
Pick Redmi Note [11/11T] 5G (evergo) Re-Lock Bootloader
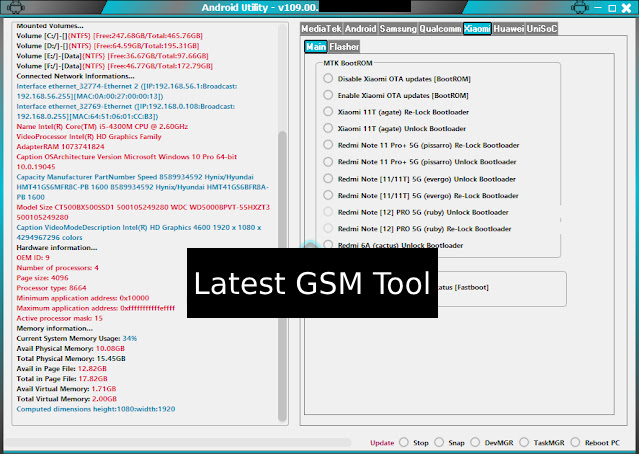coord(328,195)
